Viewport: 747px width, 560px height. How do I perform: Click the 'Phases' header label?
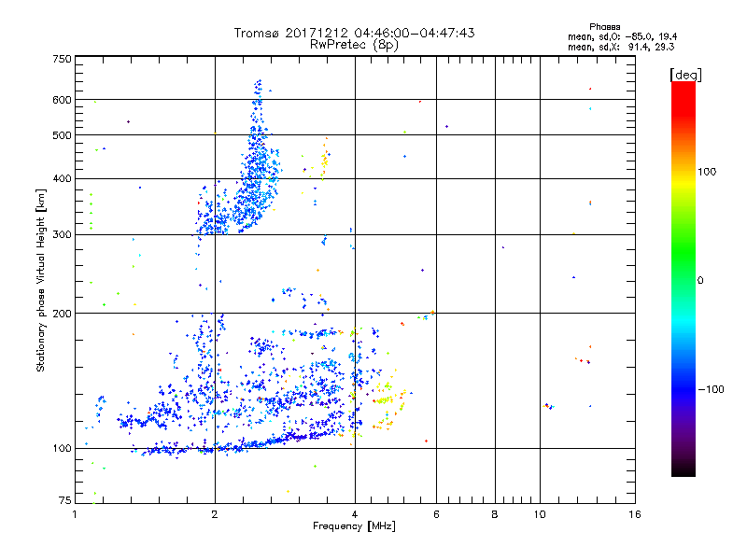(x=604, y=27)
